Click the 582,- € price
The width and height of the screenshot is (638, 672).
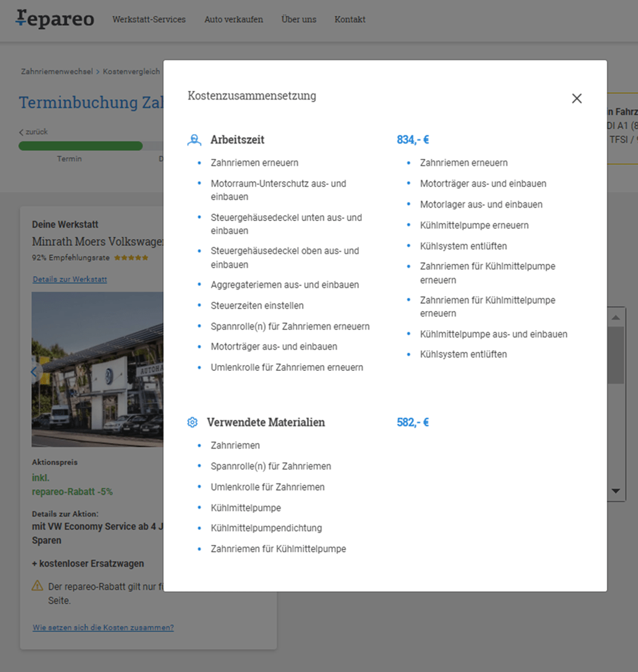point(412,422)
